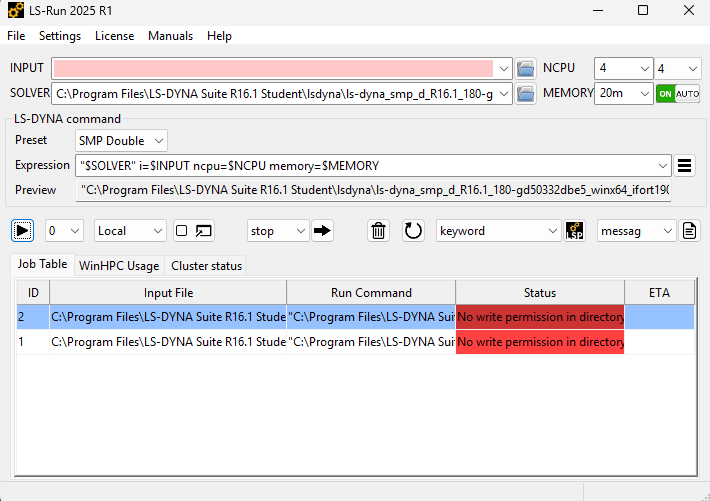Screen dimensions: 710x501
Task: Refresh the job table with reload icon
Action: click(x=413, y=231)
